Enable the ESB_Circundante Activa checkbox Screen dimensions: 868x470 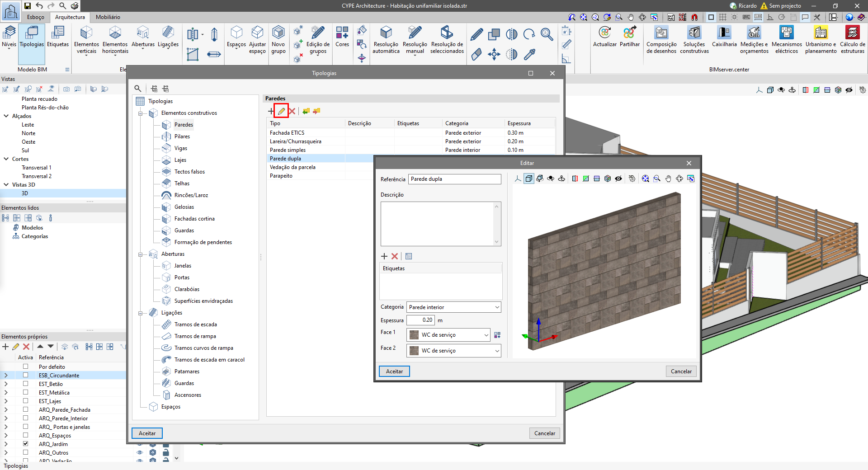26,375
